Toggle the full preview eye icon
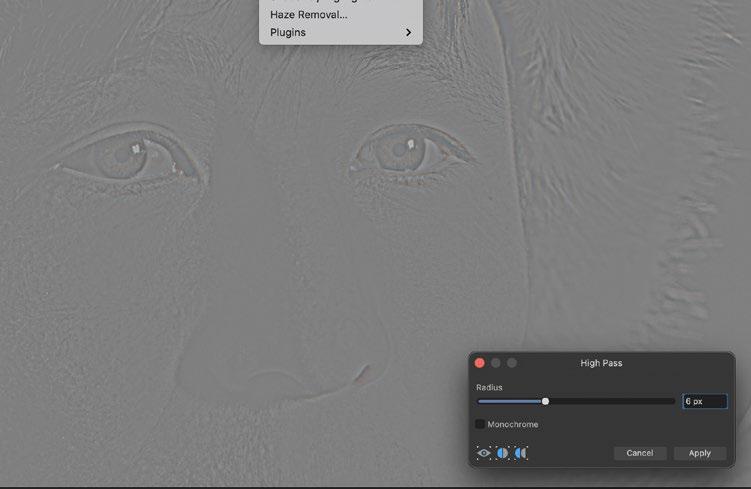Screen dimensions: 751x489 pyautogui.click(x=485, y=453)
